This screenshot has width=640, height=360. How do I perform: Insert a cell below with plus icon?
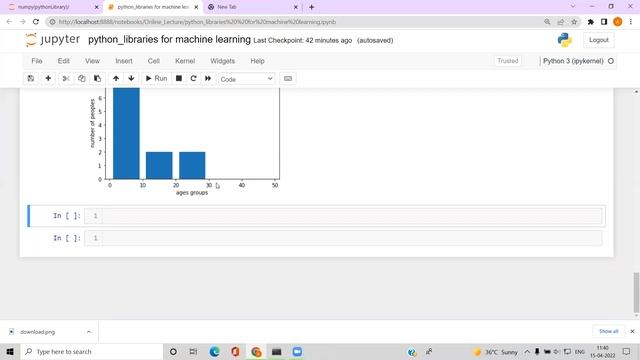coord(48,78)
